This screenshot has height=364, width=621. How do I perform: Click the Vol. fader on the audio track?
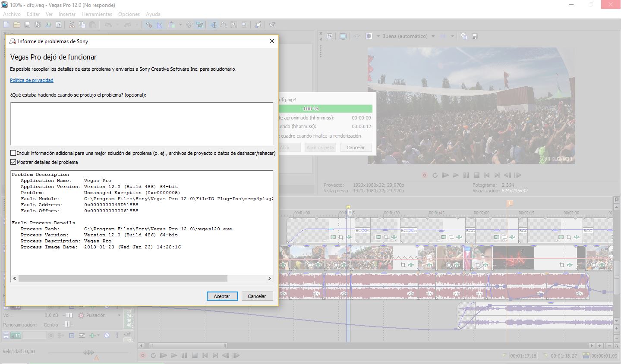tap(69, 315)
